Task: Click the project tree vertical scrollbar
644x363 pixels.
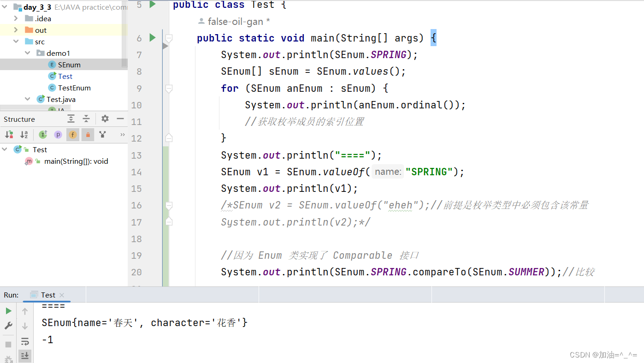Action: [124, 35]
